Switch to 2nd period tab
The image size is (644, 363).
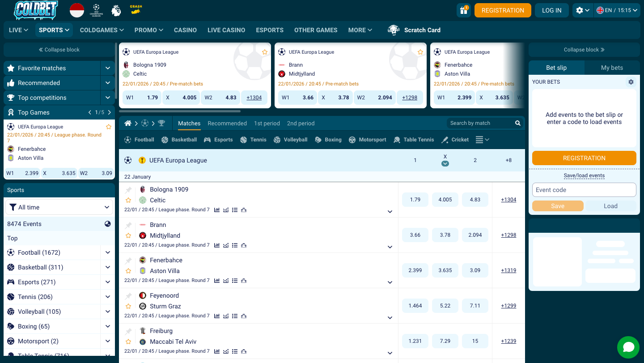pyautogui.click(x=301, y=123)
